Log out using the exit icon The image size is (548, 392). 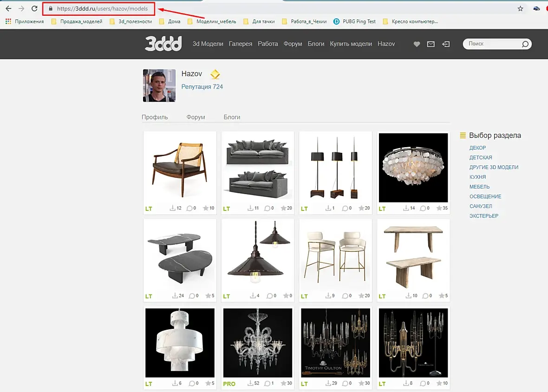tap(446, 44)
